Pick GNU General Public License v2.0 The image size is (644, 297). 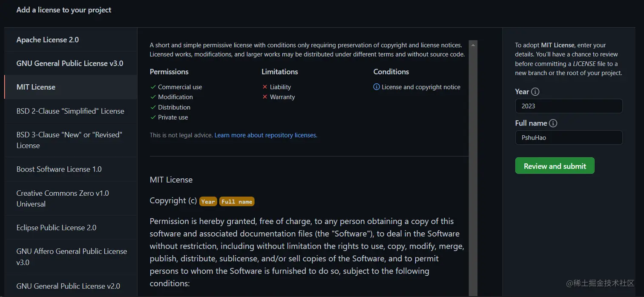pyautogui.click(x=68, y=286)
